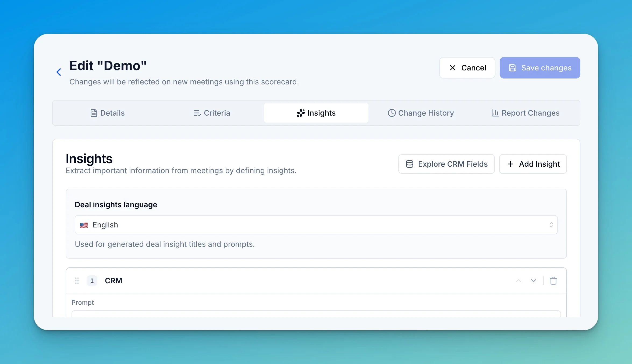This screenshot has width=632, height=364.
Task: Open the Details tab
Action: tap(107, 113)
